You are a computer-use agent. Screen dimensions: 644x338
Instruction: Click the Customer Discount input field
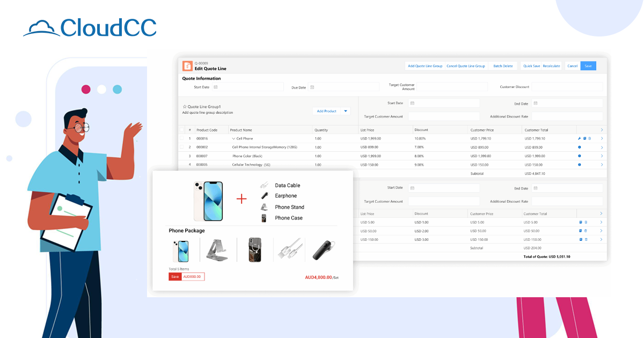[x=566, y=87]
